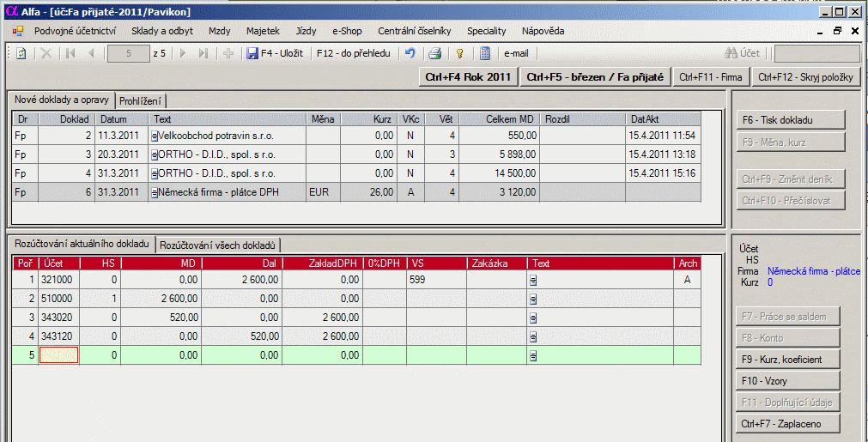Viewport: 868px width, 442px height.
Task: Open text note icon in row 321000
Action: coord(533,281)
